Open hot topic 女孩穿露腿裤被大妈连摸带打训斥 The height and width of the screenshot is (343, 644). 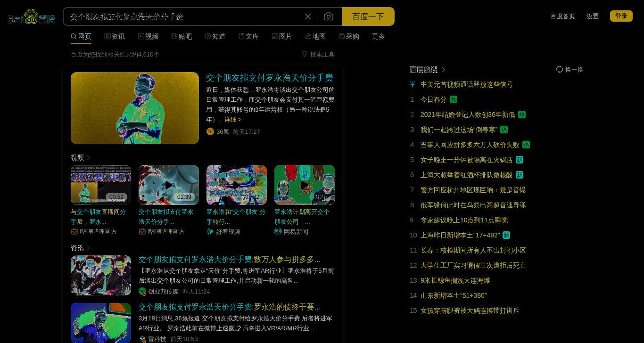(x=470, y=310)
